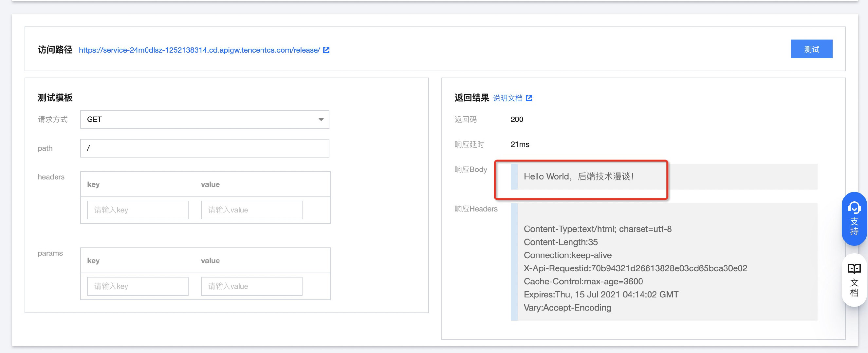Viewport: 868px width, 353px height.
Task: Open the 说明文档 documentation link
Action: [507, 98]
